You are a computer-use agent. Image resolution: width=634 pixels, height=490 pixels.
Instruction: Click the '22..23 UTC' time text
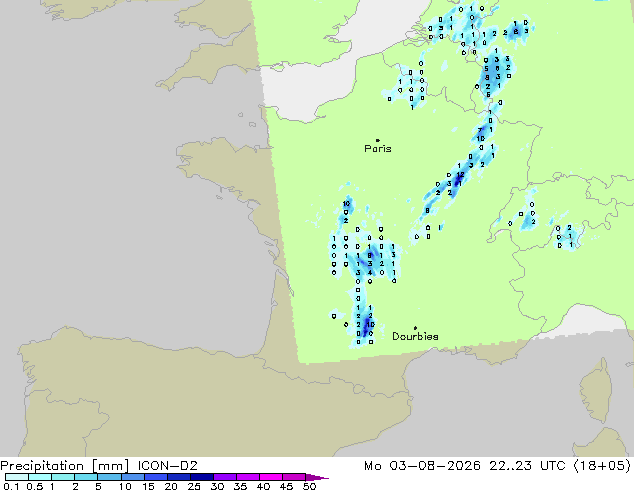527,466
